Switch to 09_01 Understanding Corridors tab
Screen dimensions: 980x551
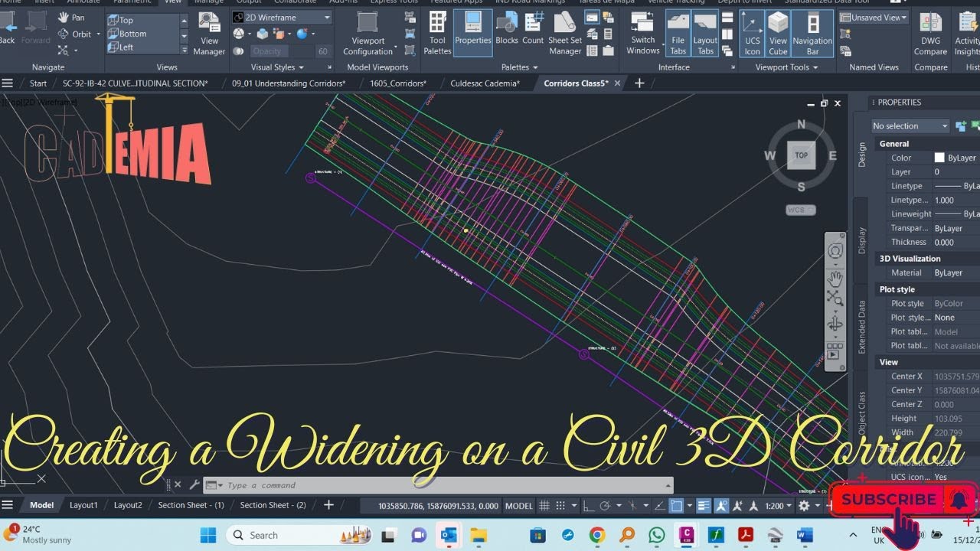click(289, 83)
